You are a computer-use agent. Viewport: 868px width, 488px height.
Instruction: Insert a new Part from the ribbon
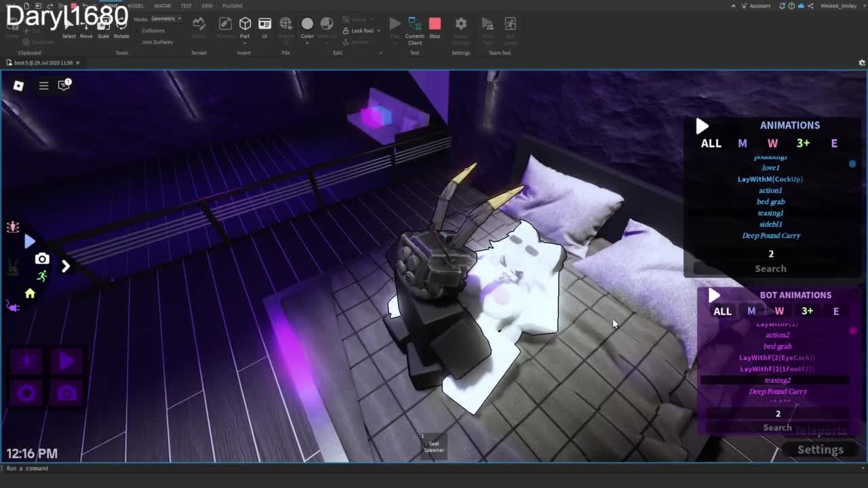[245, 24]
